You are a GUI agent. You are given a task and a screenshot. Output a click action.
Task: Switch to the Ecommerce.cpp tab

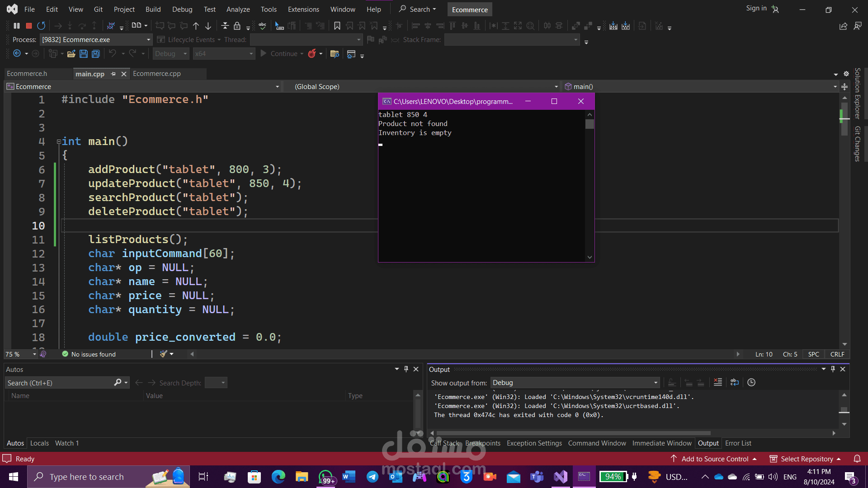156,74
